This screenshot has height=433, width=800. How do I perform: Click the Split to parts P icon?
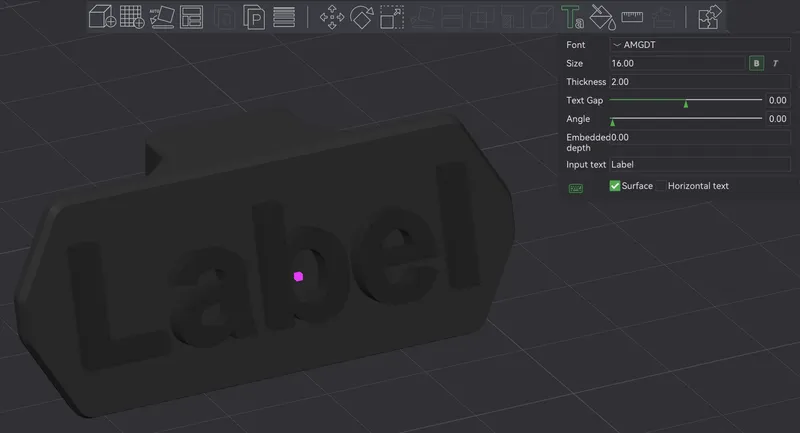(254, 17)
